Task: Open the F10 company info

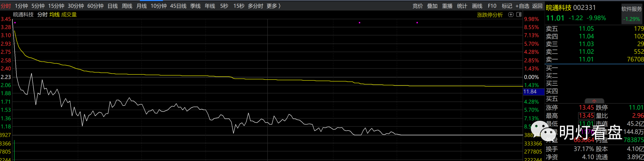Action: pos(492,6)
